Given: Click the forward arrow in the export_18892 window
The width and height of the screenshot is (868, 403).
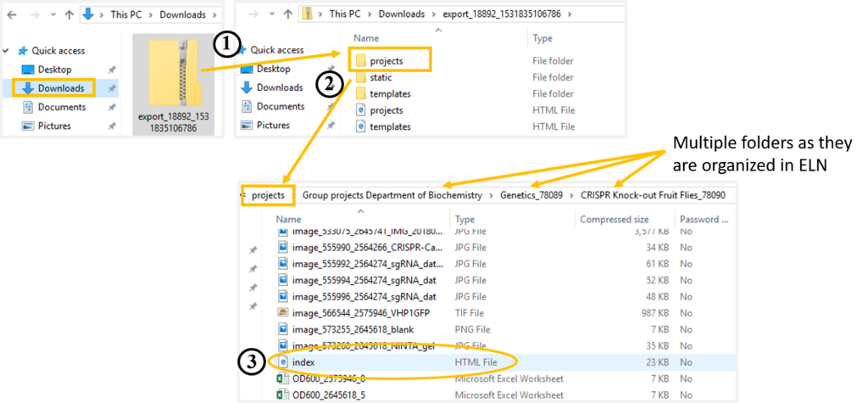Looking at the screenshot, I should click(253, 14).
